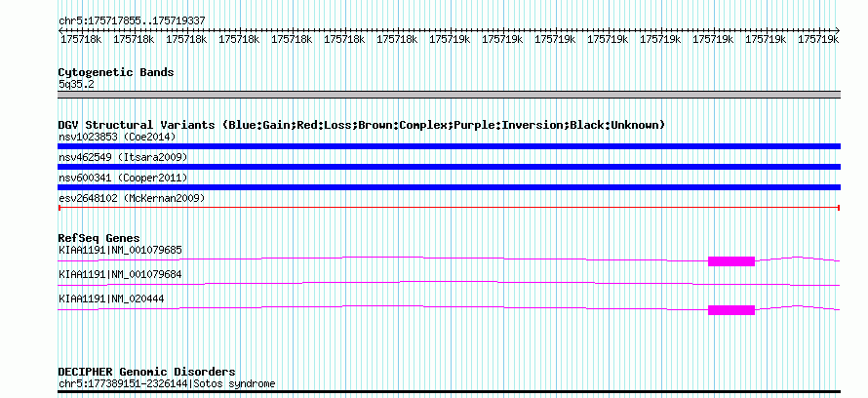Click the gray 5q35.2 cytogenetic band bar
This screenshot has height=398, width=868.
[x=449, y=95]
